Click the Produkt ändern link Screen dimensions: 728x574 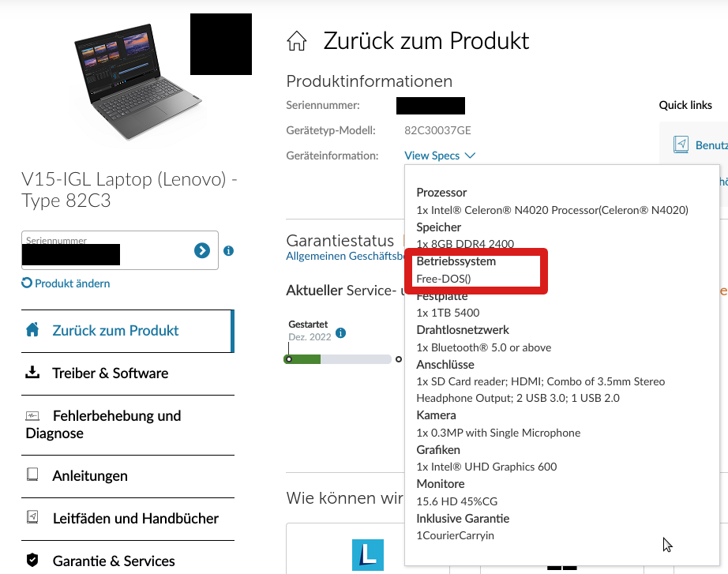click(x=73, y=283)
